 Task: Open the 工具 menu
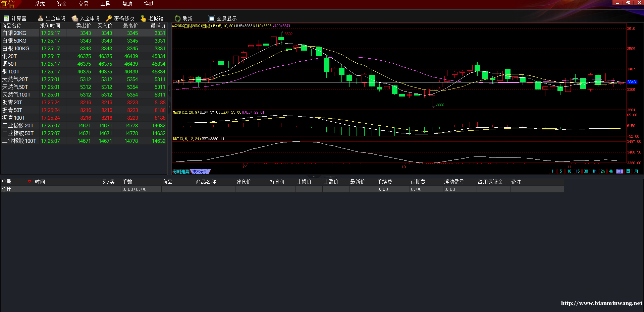[x=105, y=4]
